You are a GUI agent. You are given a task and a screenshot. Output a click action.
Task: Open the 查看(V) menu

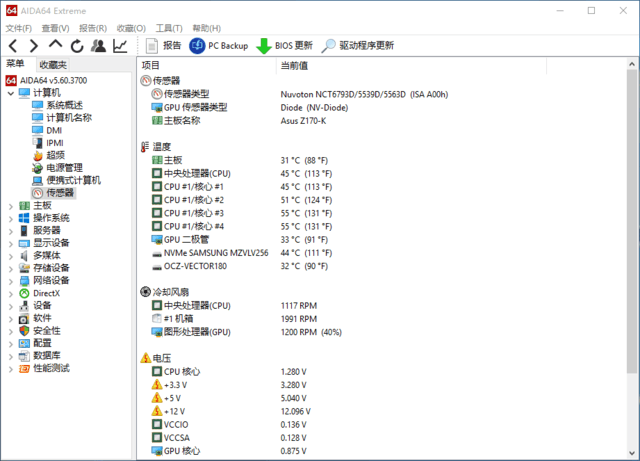pos(56,28)
